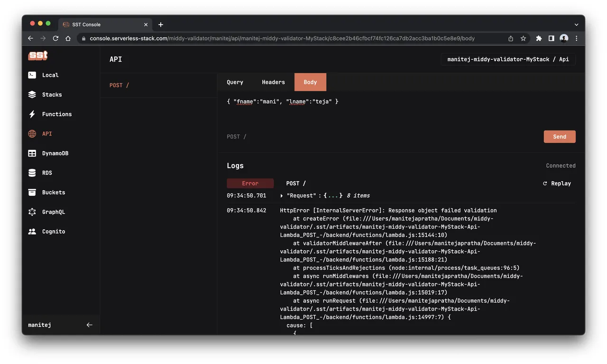The image size is (607, 364).
Task: Toggle the browser side panel
Action: [551, 38]
